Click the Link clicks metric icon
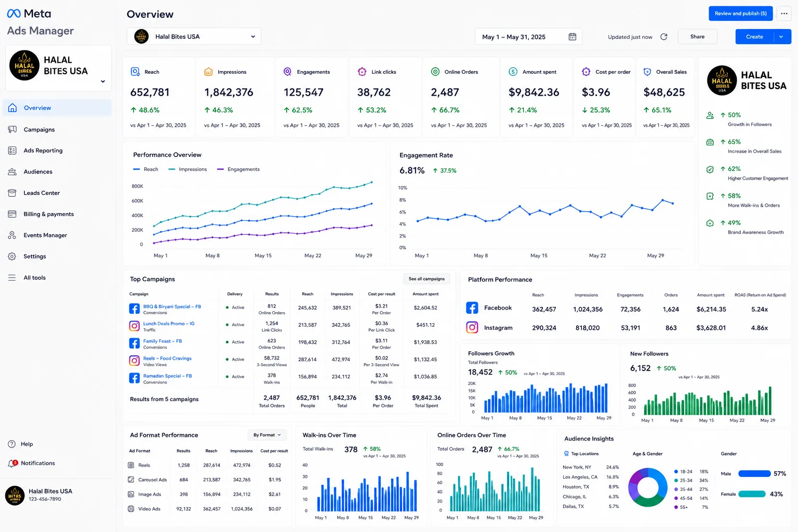Viewport: 798px width, 532px height. click(x=362, y=72)
